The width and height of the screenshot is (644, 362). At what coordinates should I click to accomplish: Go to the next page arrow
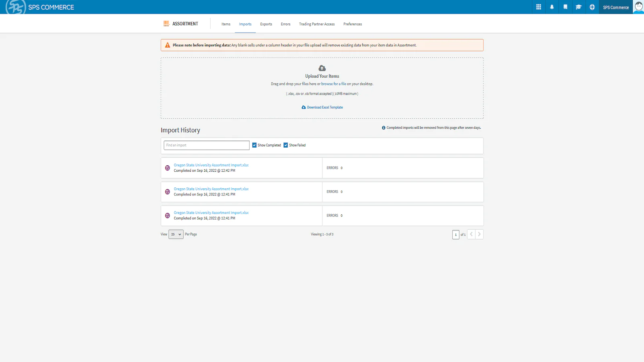(479, 234)
